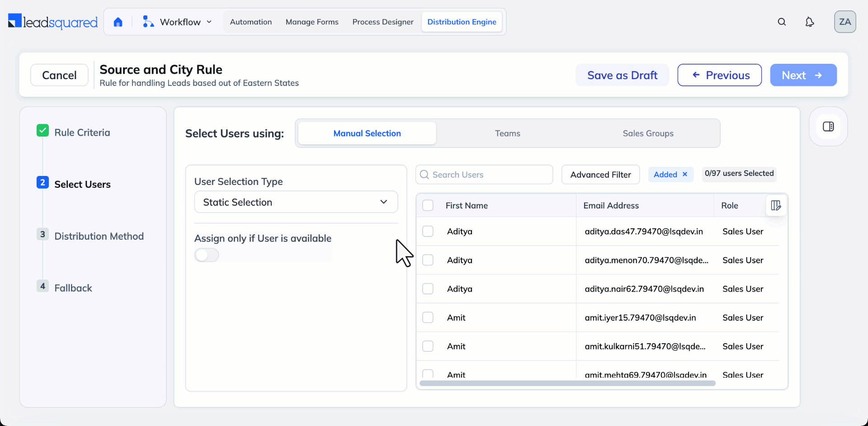Open the Static Selection dropdown
868x426 pixels.
(x=296, y=202)
